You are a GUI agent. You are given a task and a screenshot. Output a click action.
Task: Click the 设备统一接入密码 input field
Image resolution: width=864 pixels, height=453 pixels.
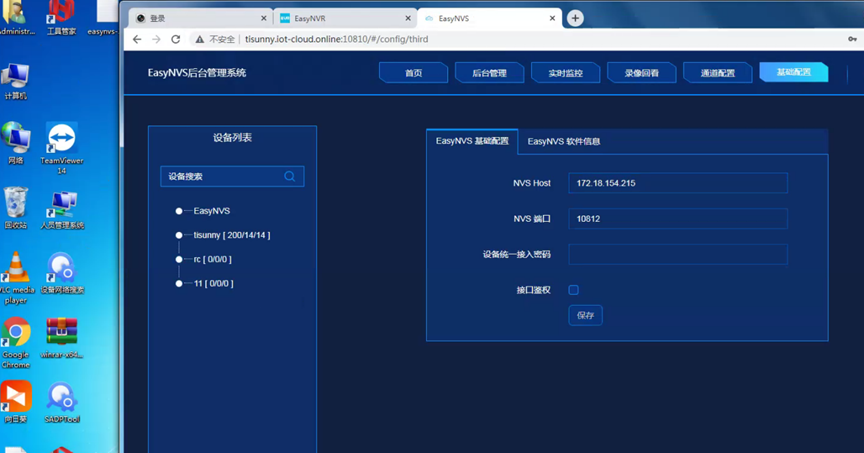678,255
